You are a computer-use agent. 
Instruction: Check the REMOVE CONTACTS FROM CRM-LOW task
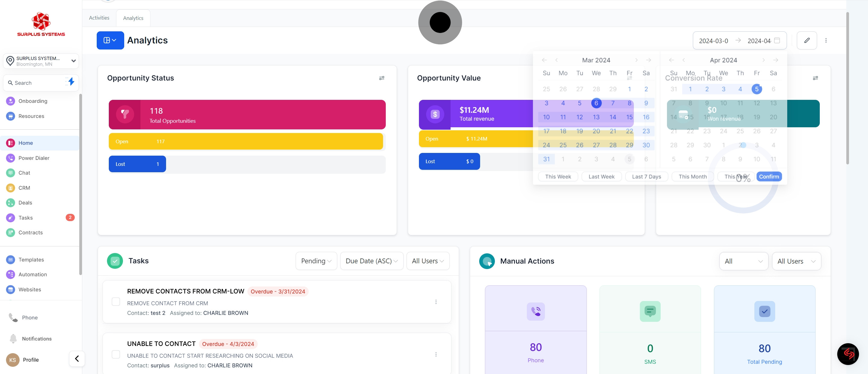pos(115,302)
